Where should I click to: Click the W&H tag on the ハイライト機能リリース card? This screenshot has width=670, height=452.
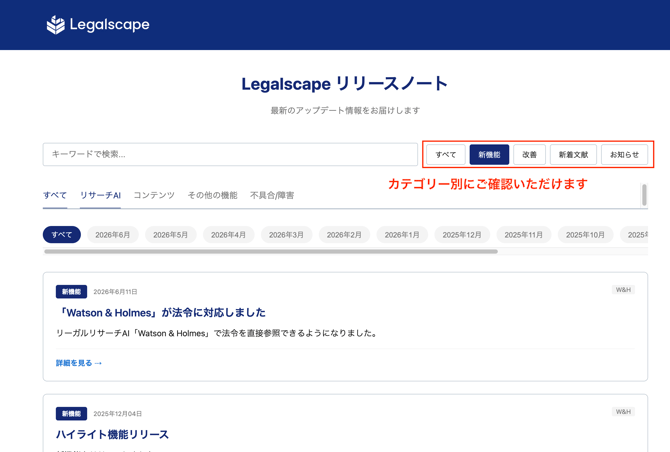pos(623,412)
